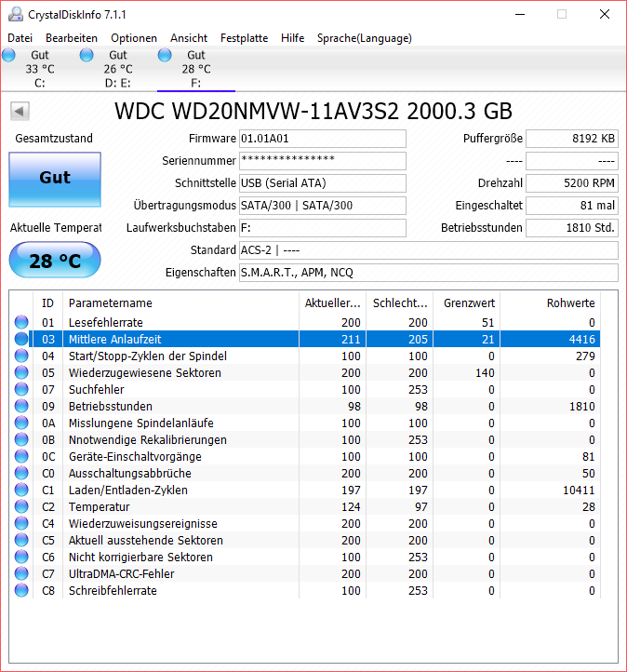Click the disk title WDC WD20NMVW-11AV3S2 2000.3 GB
The width and height of the screenshot is (627, 672).
pyautogui.click(x=313, y=111)
